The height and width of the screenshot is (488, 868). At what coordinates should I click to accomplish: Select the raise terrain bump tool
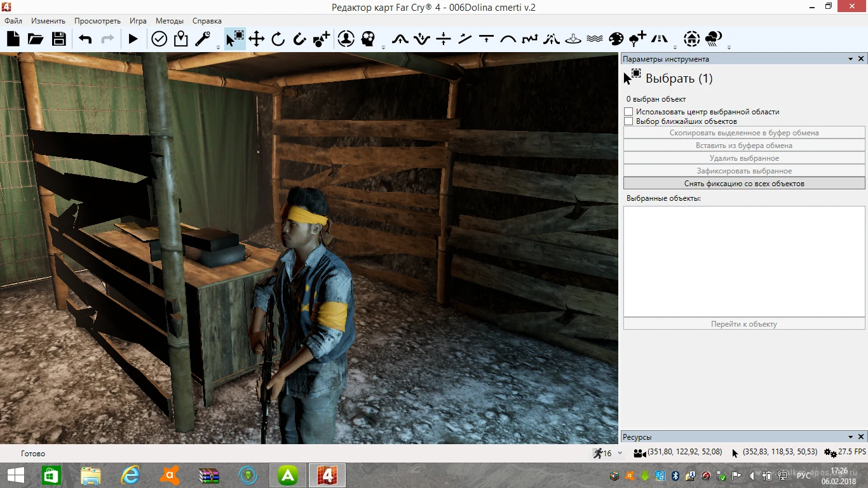[x=400, y=39]
